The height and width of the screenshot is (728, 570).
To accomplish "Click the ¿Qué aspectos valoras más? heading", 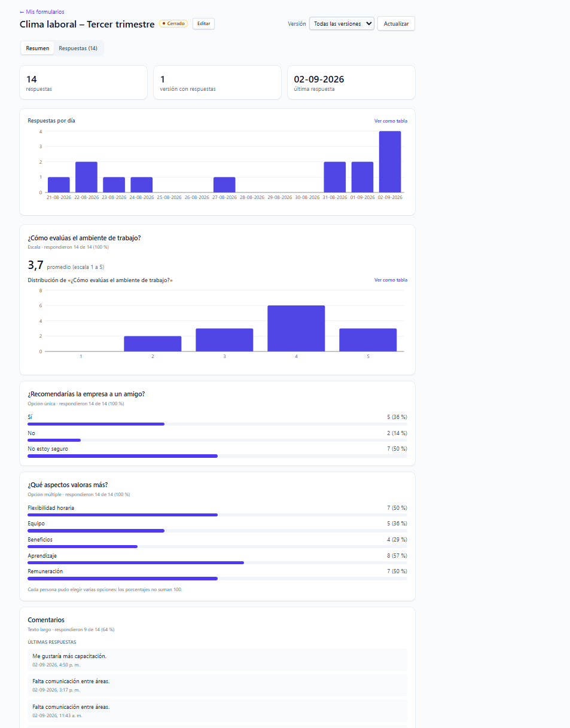I will coord(68,485).
